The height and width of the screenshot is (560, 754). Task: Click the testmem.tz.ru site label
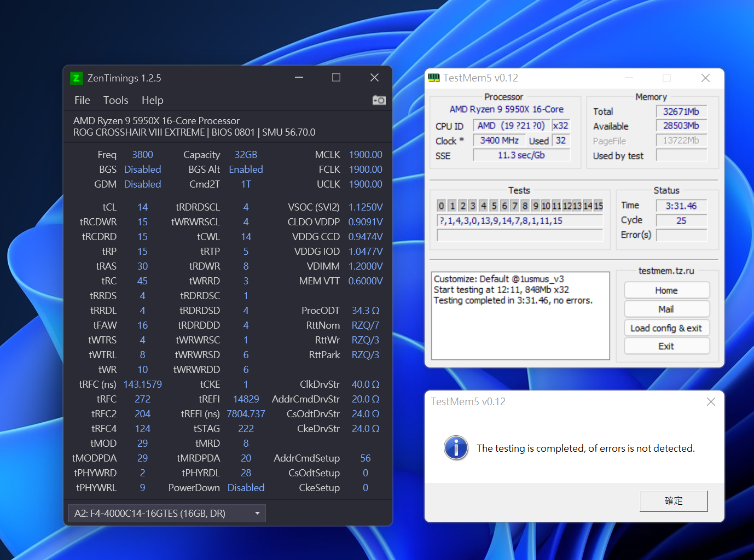(665, 270)
